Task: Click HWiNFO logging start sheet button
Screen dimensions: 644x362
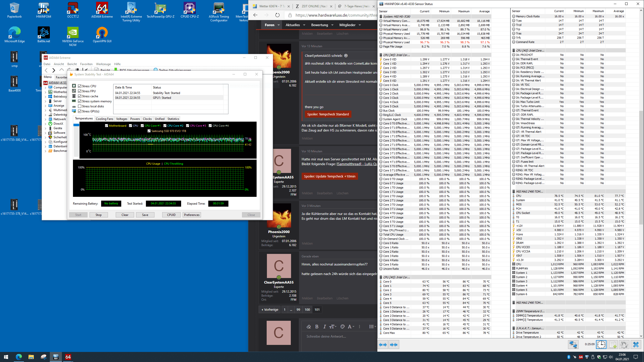Action: point(613,345)
